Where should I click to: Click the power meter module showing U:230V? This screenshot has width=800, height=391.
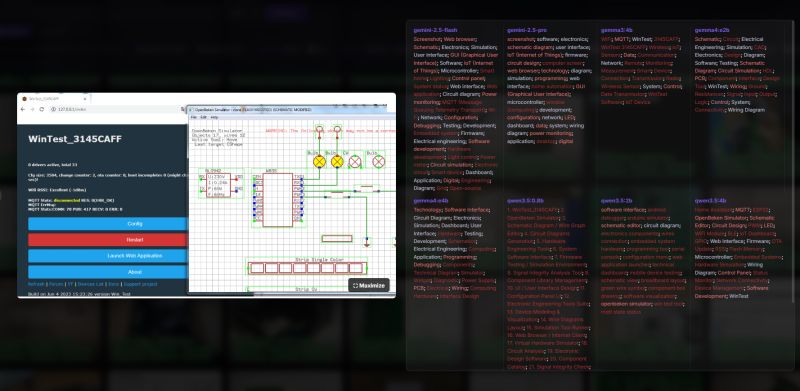point(218,185)
